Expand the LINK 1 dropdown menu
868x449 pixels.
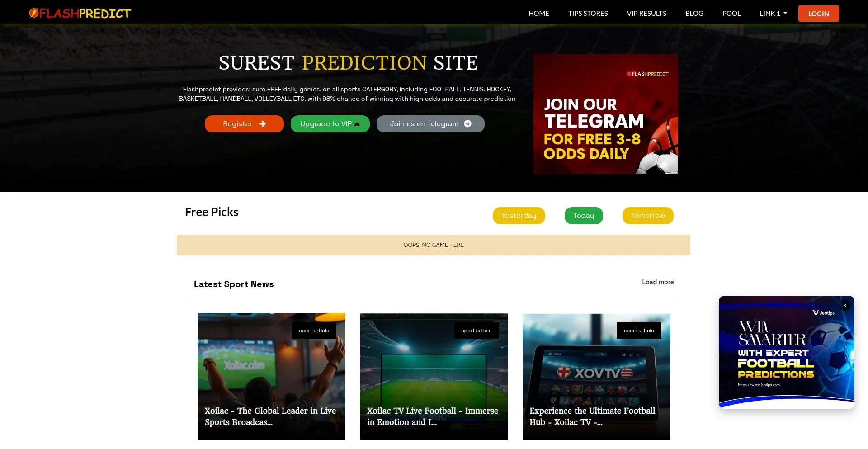coord(773,14)
